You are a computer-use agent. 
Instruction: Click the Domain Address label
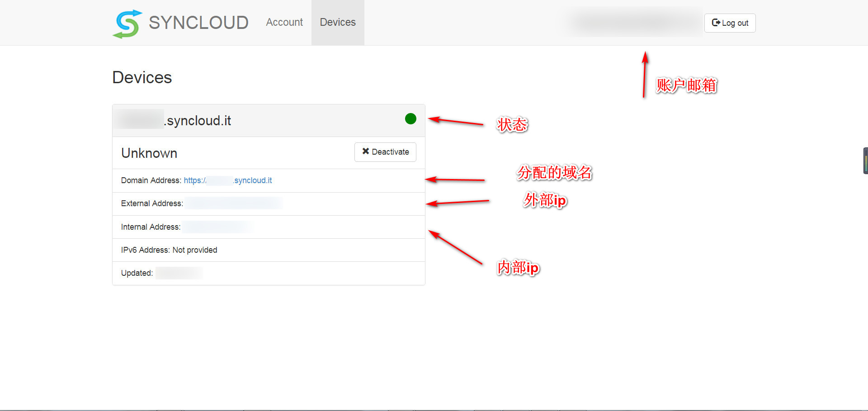point(151,180)
